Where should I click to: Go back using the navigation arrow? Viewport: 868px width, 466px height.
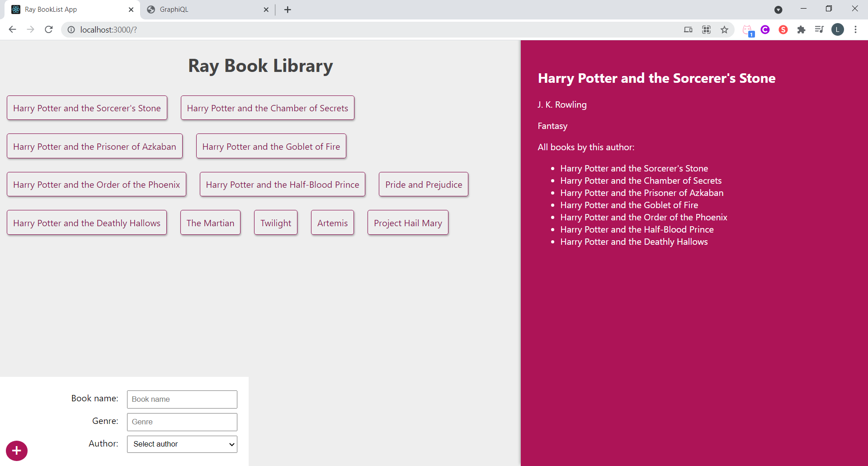click(x=12, y=29)
